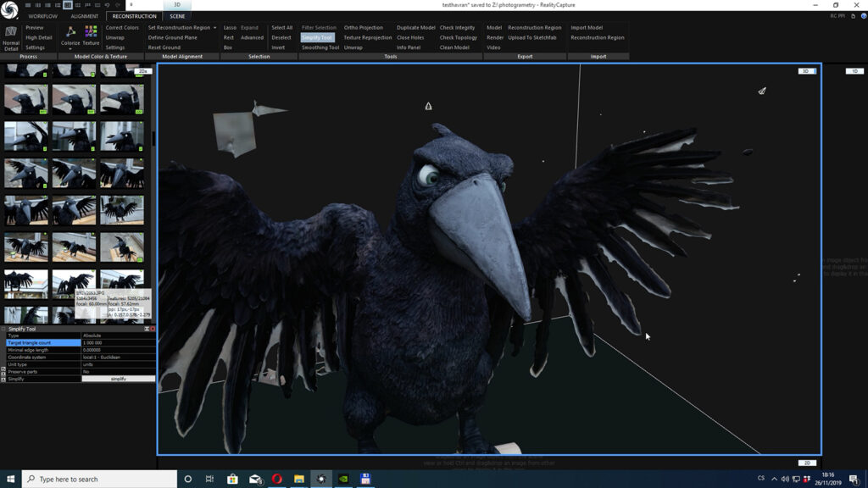Open Task View on taskbar
This screenshot has width=868, height=488.
(x=209, y=480)
